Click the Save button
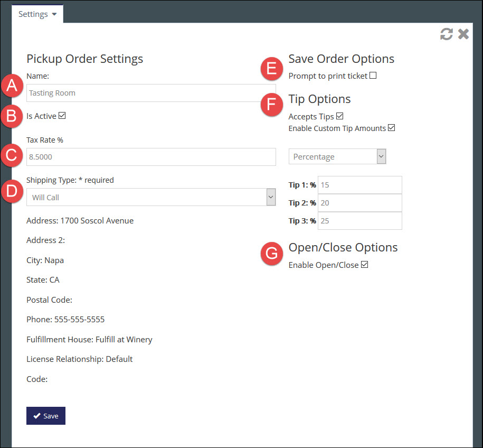 (x=45, y=416)
